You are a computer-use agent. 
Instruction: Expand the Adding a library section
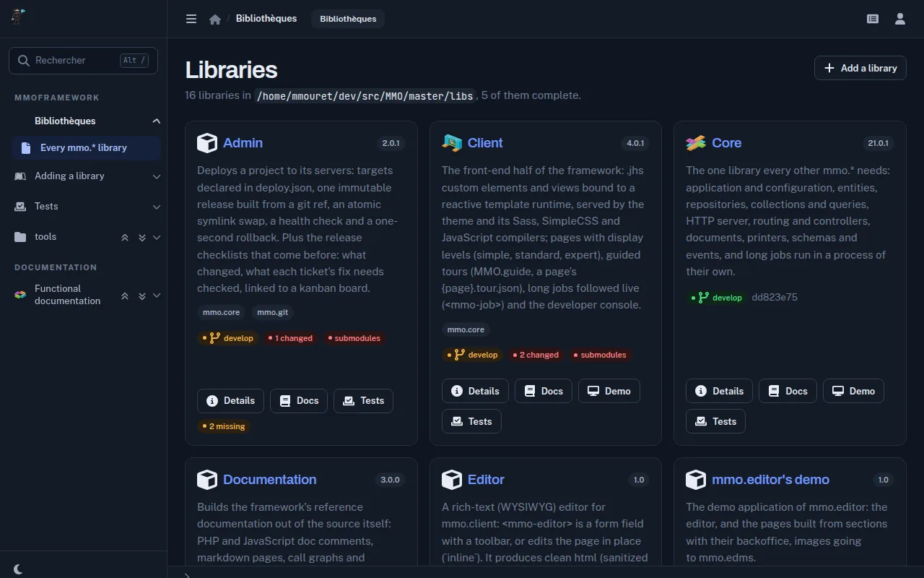point(156,176)
